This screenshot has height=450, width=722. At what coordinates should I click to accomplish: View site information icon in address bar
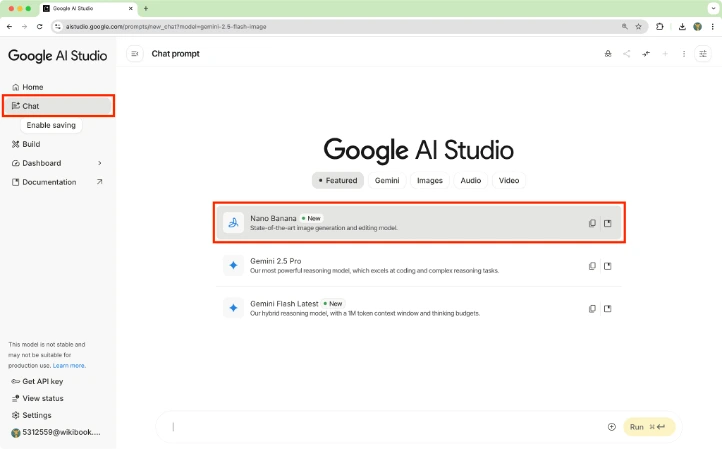58,27
